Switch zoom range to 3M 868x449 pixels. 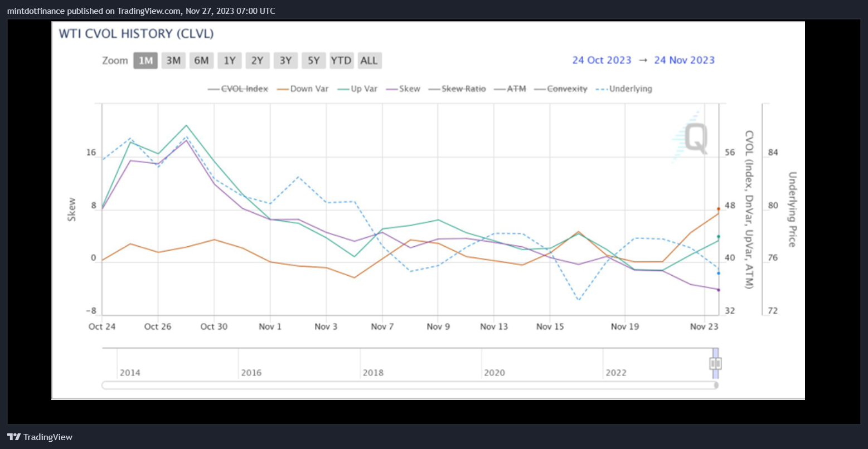click(173, 61)
